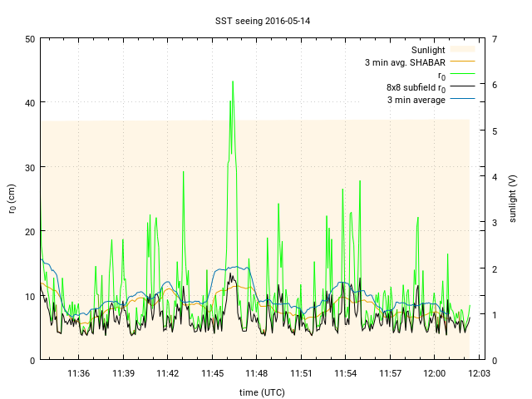Click the 11:36 time tick label
This screenshot has height=399, width=532.
[79, 374]
